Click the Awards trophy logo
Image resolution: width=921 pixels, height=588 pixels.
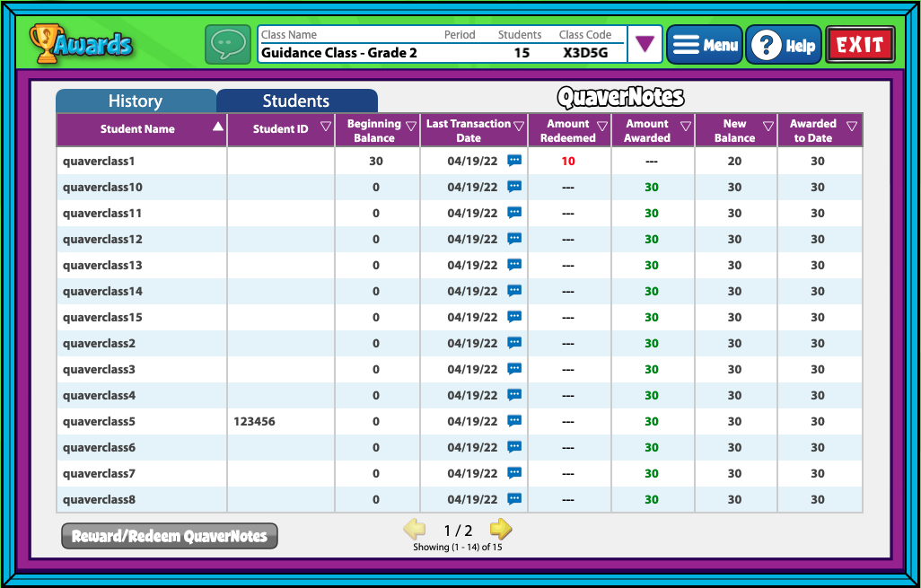(81, 43)
